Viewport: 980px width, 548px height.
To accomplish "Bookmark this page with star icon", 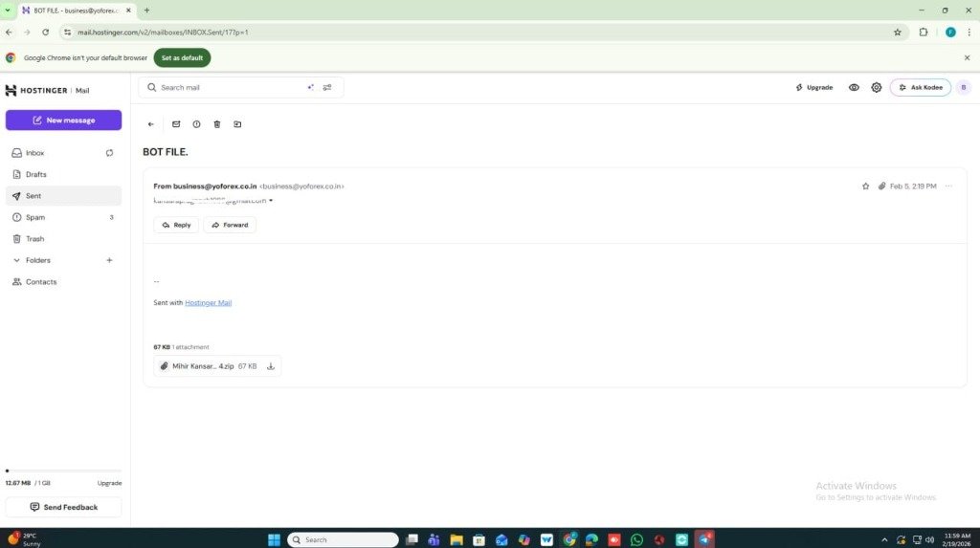I will 898,32.
